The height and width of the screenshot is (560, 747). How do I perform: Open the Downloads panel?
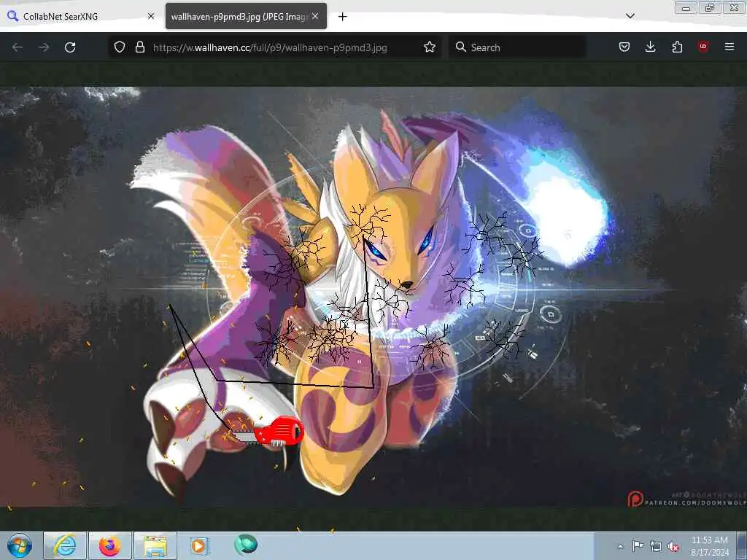click(650, 47)
